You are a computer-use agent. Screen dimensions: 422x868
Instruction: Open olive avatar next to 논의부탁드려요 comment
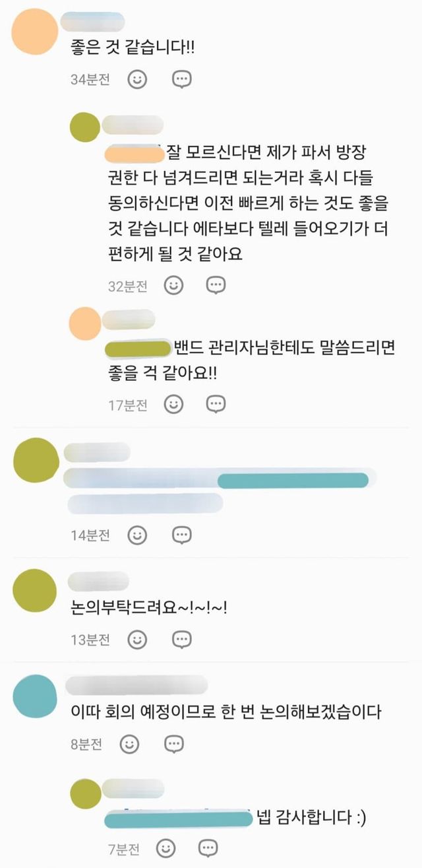[x=36, y=591]
